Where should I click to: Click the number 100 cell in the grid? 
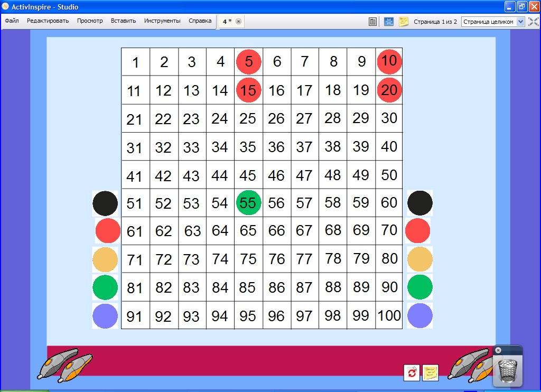(x=389, y=316)
